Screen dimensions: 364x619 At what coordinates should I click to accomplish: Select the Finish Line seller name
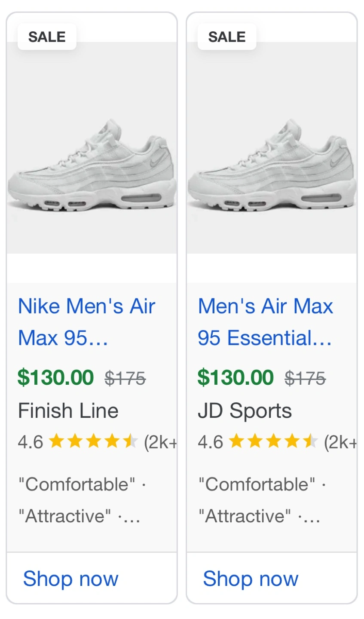coord(68,411)
